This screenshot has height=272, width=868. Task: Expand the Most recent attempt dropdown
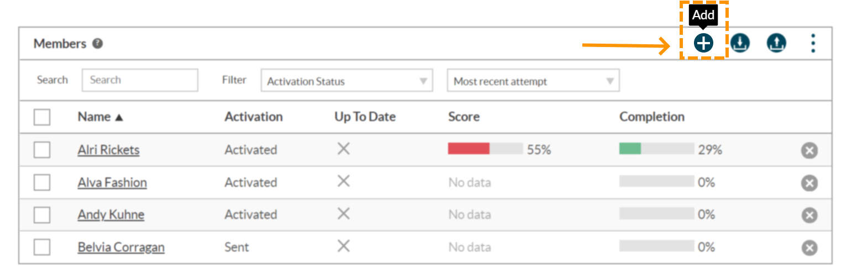pyautogui.click(x=533, y=81)
